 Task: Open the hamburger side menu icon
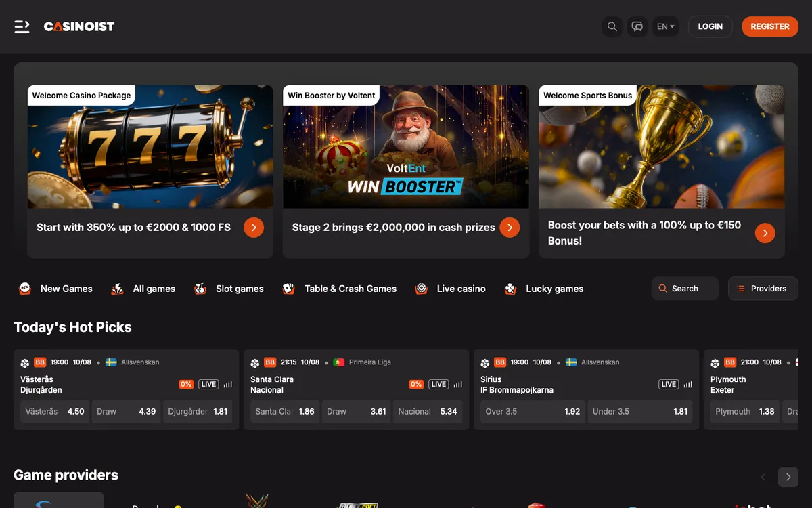pos(22,26)
